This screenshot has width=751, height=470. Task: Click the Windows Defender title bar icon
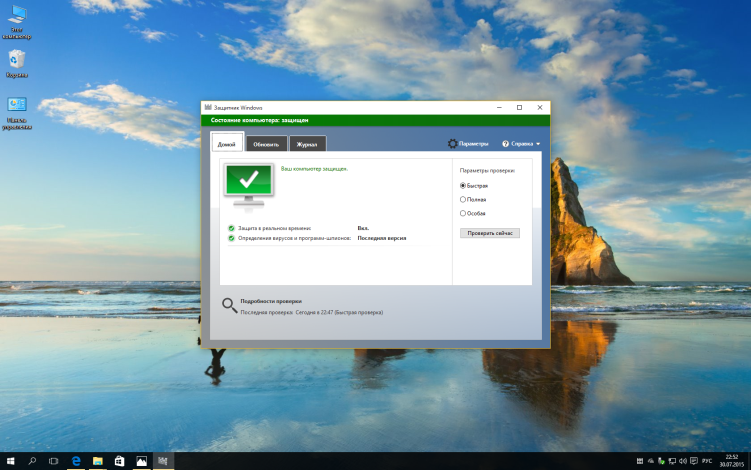click(208, 107)
